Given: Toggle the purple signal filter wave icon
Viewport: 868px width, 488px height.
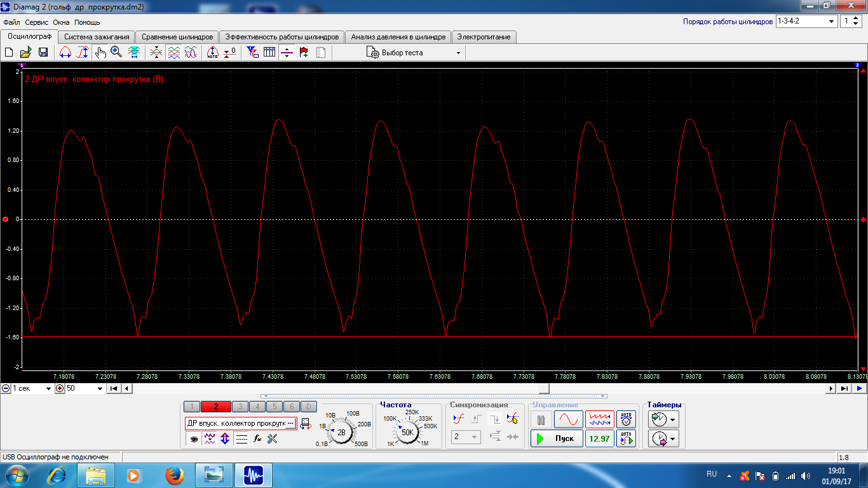Looking at the screenshot, I should coord(210,438).
